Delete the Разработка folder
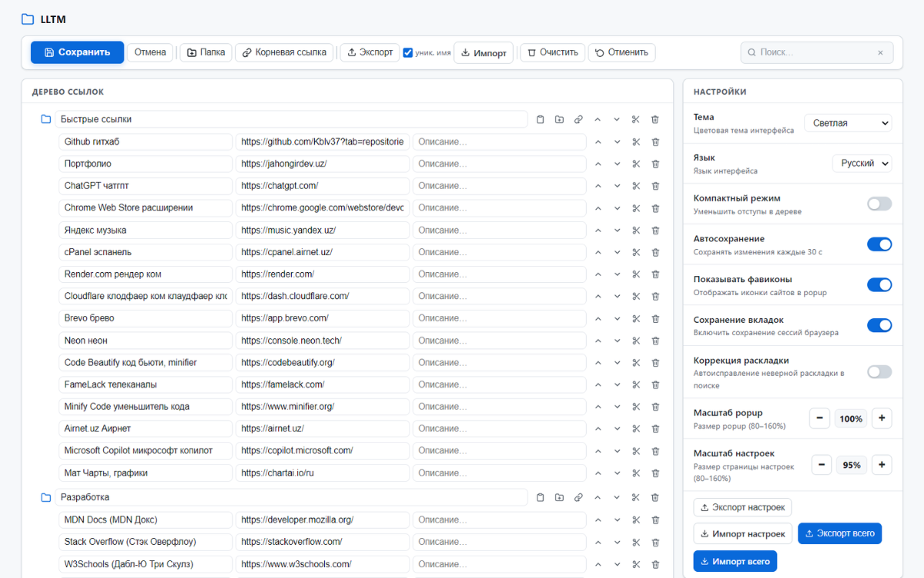The width and height of the screenshot is (924, 578). 655,498
